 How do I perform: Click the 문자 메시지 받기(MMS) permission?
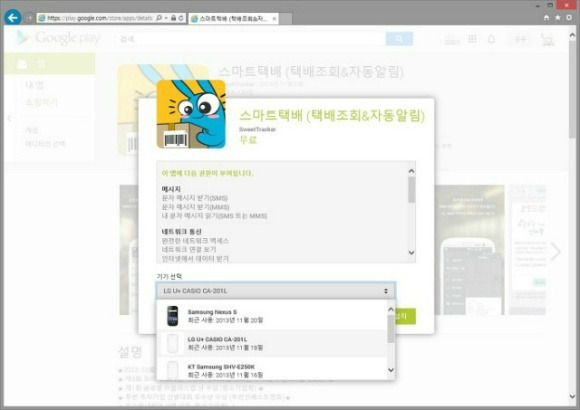coord(195,207)
